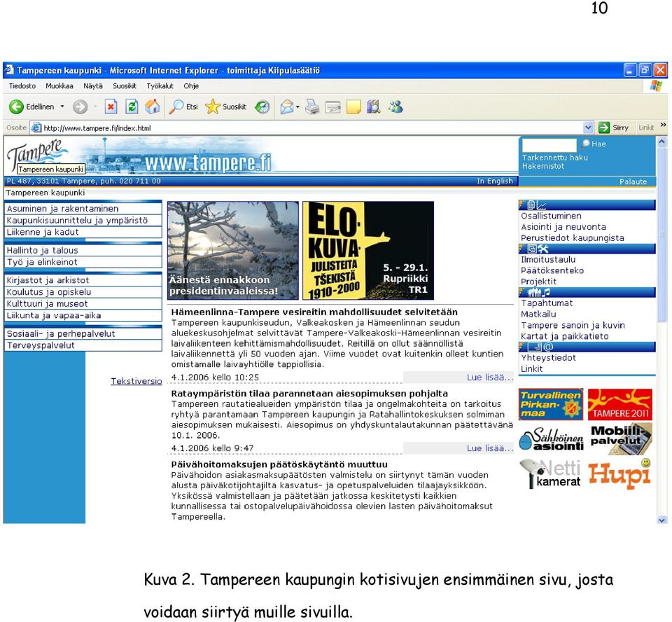This screenshot has height=622, width=672.
Task: Click the site search input box
Action: pos(549,144)
